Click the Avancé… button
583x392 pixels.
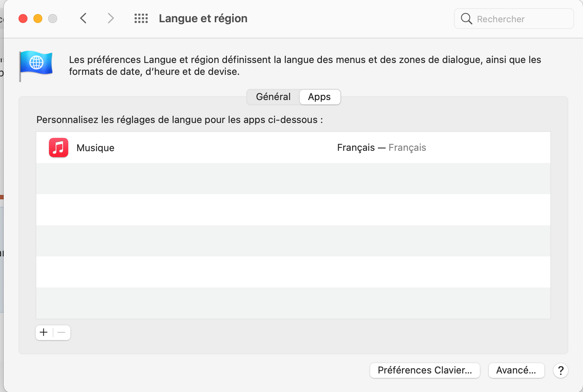[x=516, y=370]
